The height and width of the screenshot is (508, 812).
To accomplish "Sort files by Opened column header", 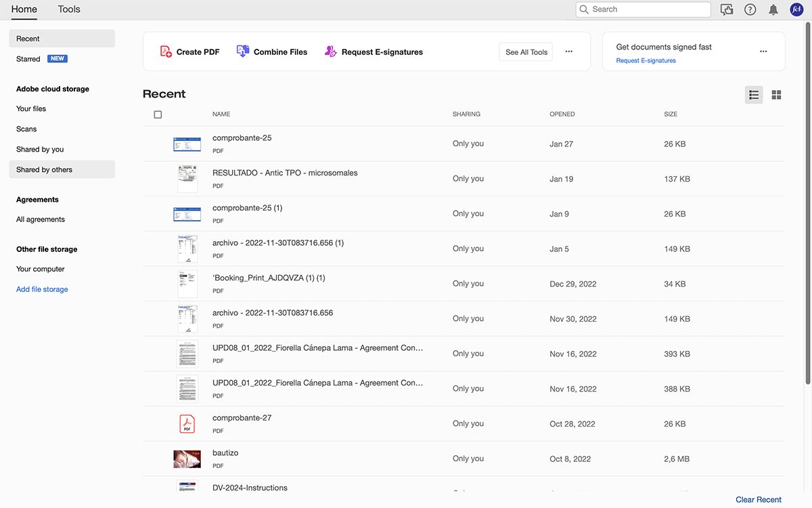I will coord(562,114).
